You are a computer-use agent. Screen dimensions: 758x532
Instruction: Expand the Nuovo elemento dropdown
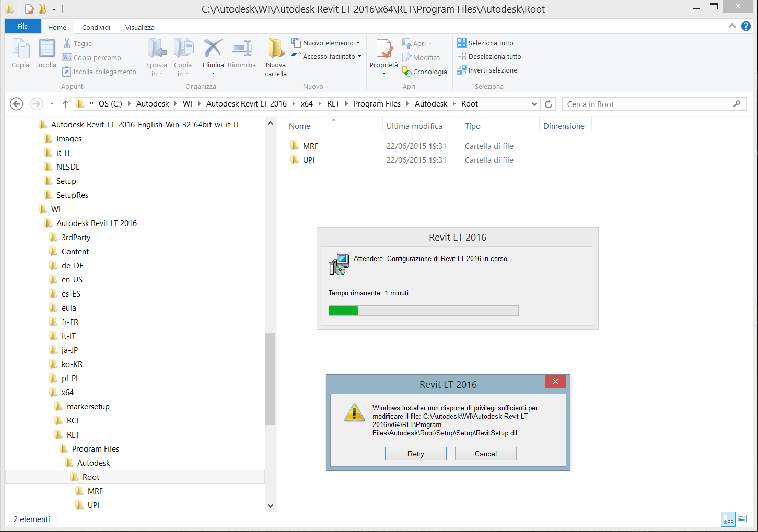click(x=358, y=43)
